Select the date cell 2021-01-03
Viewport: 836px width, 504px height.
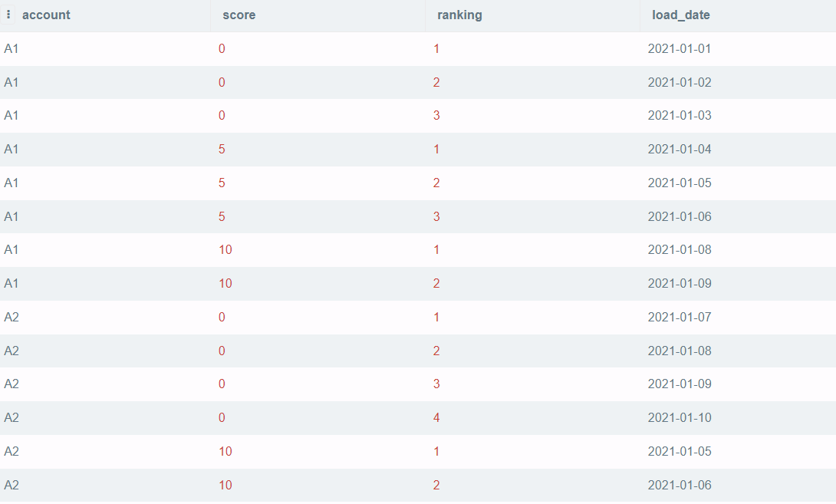click(x=680, y=116)
